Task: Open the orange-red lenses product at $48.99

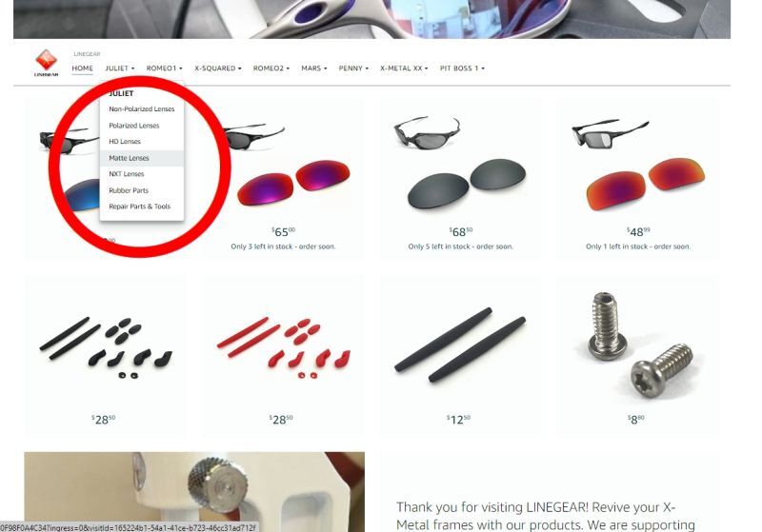Action: coord(638,164)
